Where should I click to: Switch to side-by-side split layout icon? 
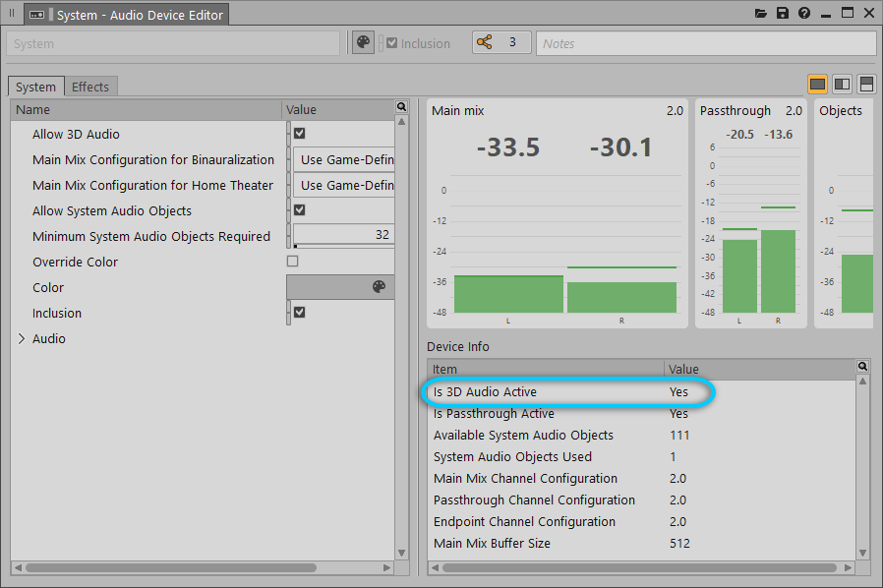842,85
